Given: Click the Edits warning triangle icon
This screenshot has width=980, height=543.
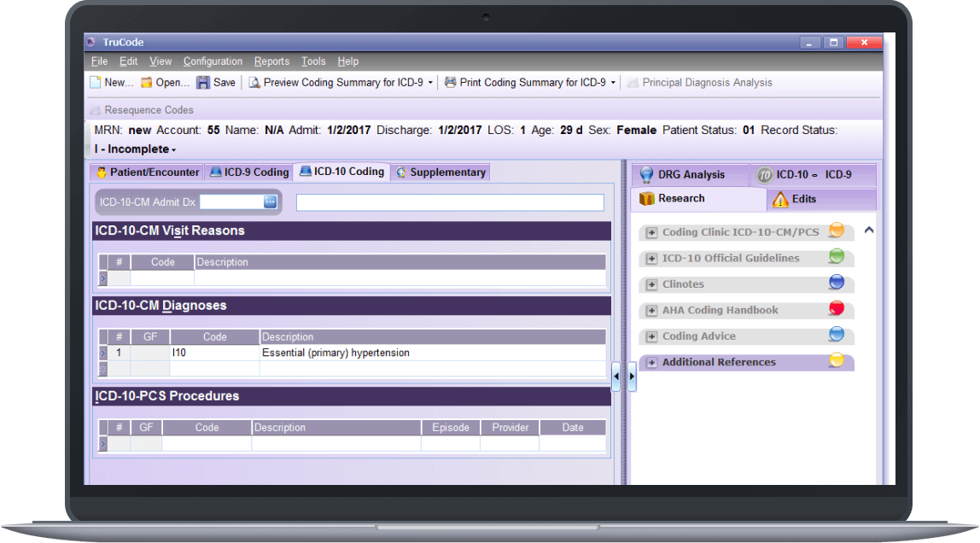Looking at the screenshot, I should 781,199.
